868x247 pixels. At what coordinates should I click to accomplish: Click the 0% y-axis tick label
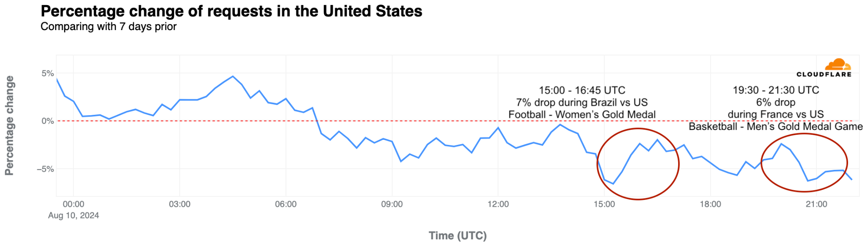[47, 121]
